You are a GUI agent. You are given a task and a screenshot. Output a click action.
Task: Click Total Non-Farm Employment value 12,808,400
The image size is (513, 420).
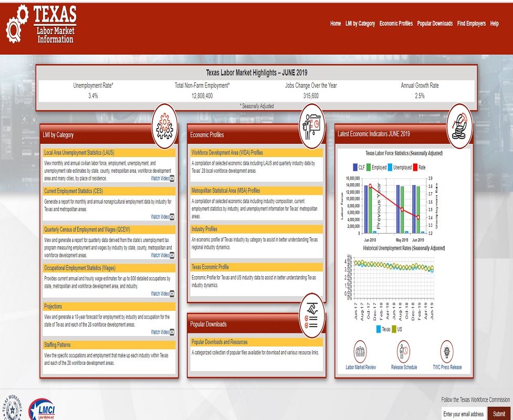(202, 96)
